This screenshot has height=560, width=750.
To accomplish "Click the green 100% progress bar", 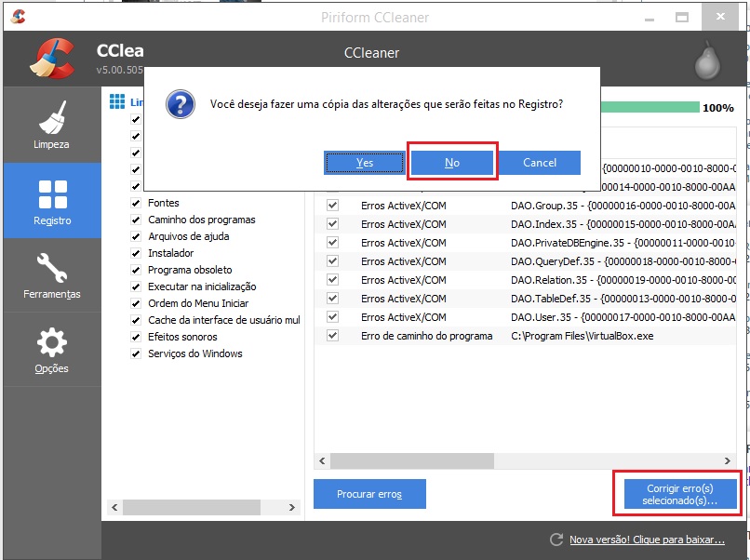I will pyautogui.click(x=650, y=107).
